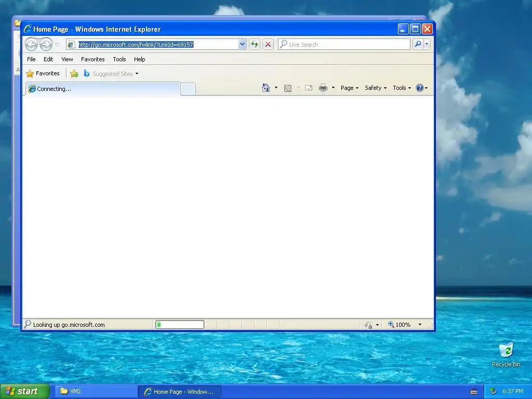Click Home Page taskbar button
The width and height of the screenshot is (532, 399).
click(x=180, y=392)
